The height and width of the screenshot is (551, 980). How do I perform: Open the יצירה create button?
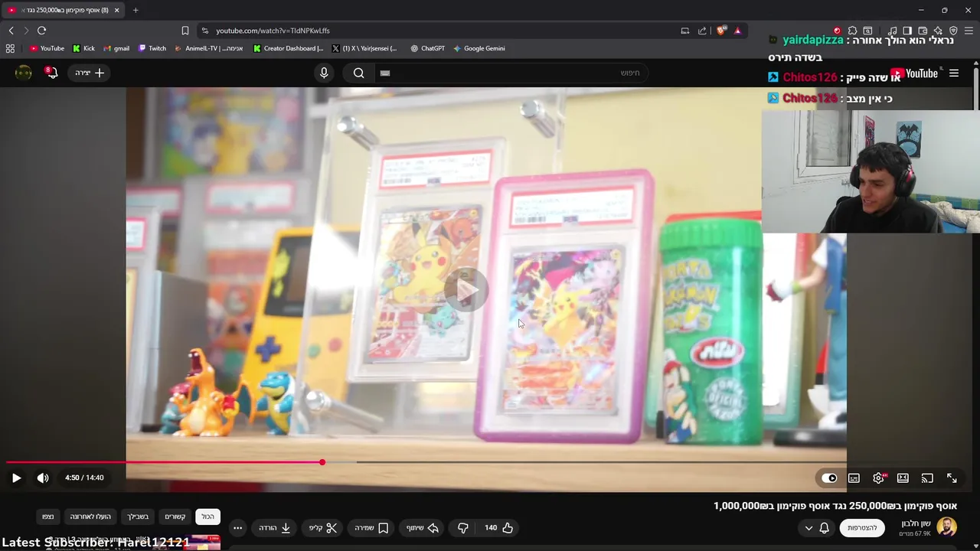pyautogui.click(x=90, y=73)
